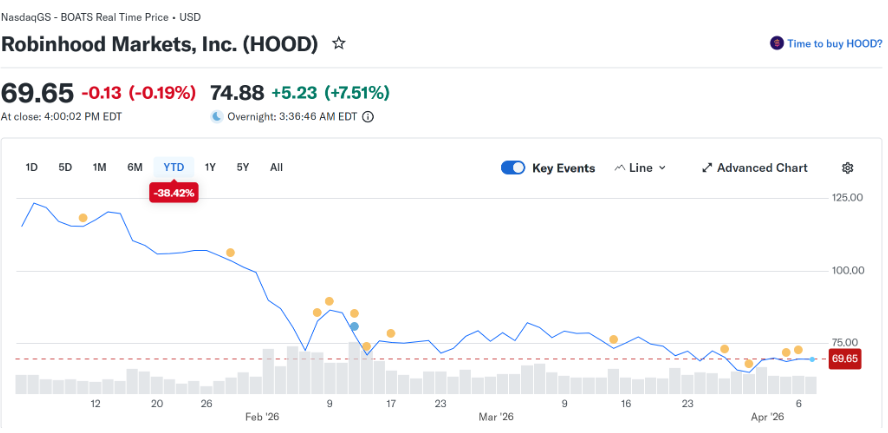Switch to 1M time range
This screenshot has width=888, height=433.
[99, 167]
